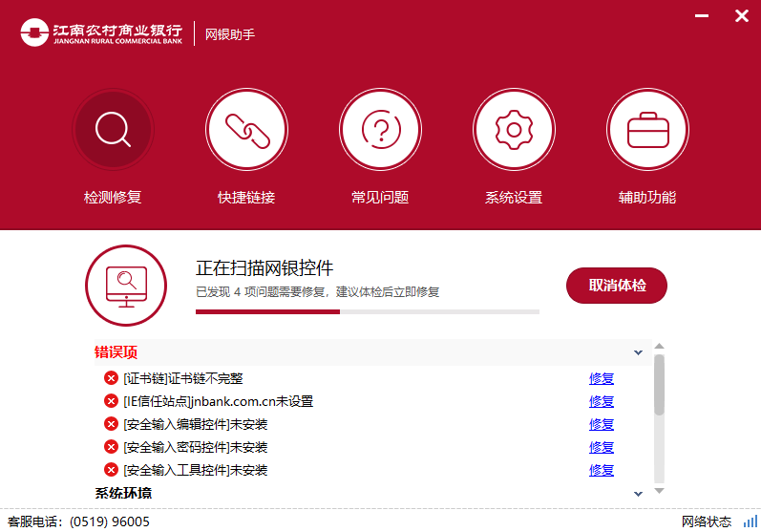761x532 pixels.
Task: Click the error icon beside 安全输入编辑控件
Action: [111, 424]
